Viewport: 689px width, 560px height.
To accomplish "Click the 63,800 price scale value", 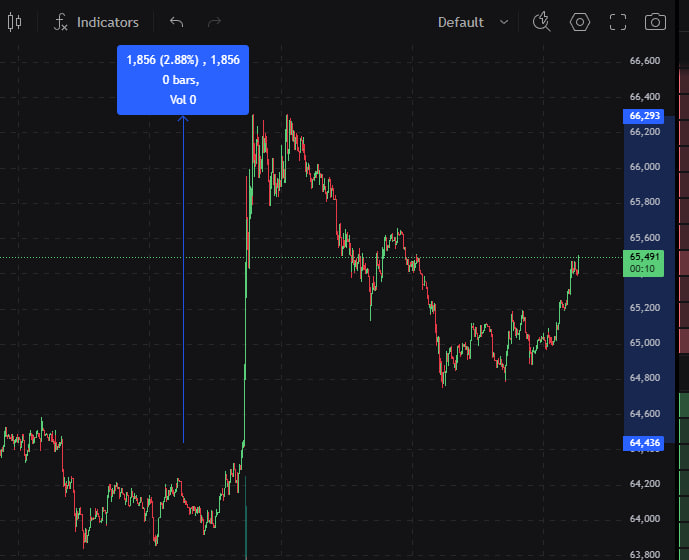I will point(645,555).
